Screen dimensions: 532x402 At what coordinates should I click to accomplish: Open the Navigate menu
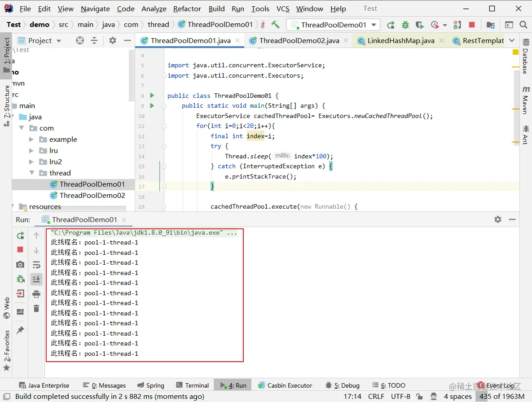(x=95, y=9)
